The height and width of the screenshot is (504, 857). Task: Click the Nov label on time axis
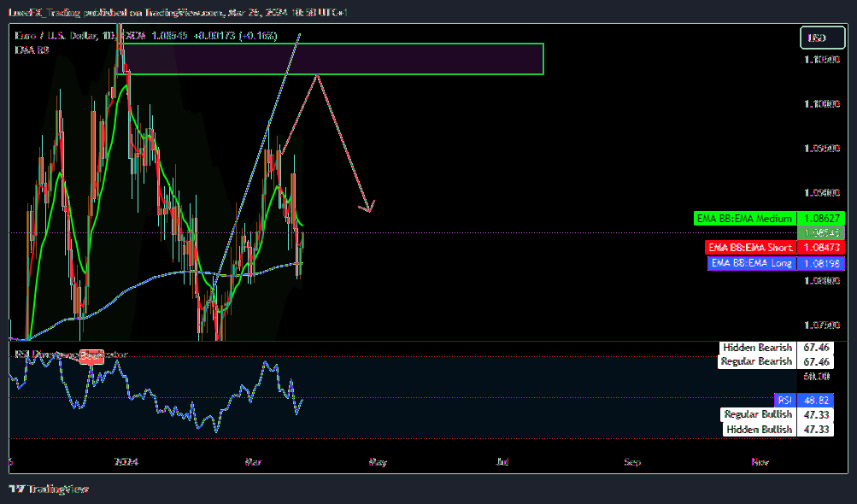760,462
